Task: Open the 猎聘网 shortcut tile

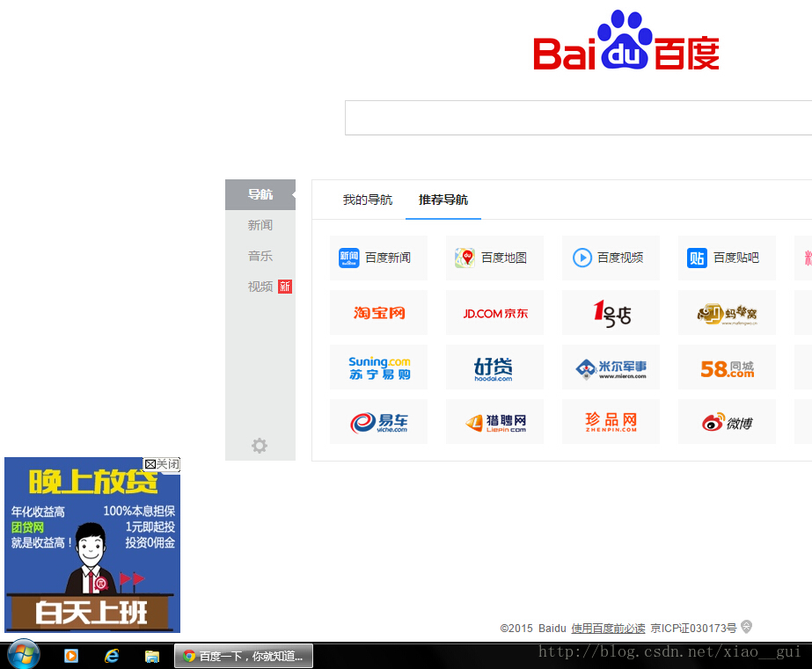Action: click(494, 422)
